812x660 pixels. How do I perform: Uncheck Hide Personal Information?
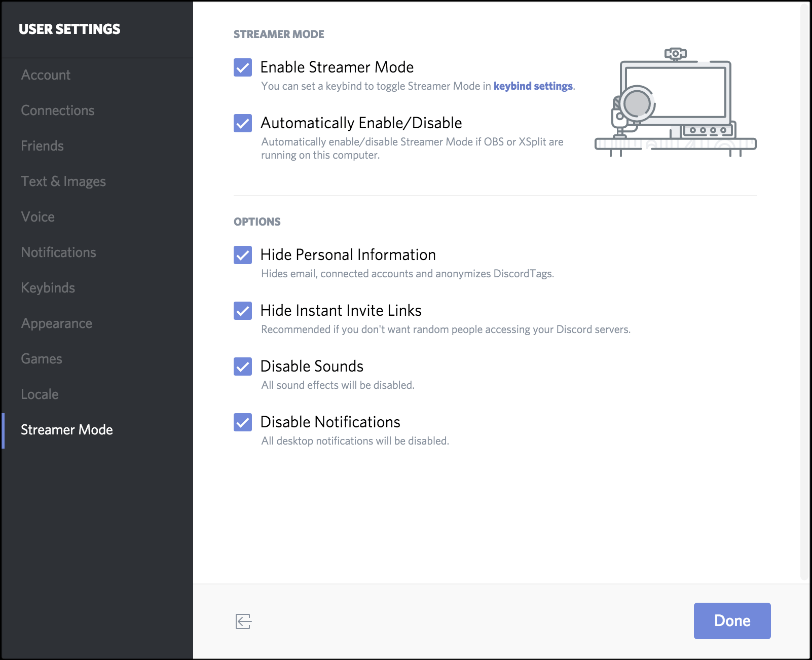(243, 255)
